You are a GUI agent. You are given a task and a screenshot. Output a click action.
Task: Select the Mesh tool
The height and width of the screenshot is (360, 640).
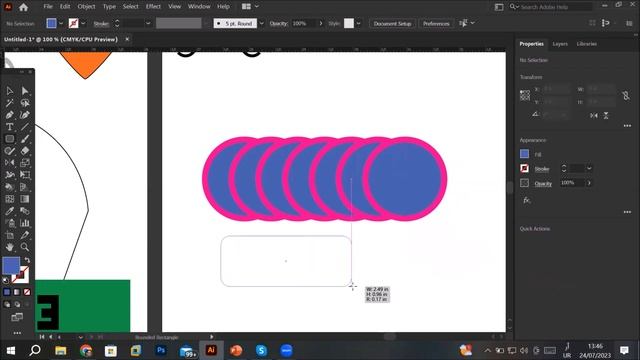point(9,199)
